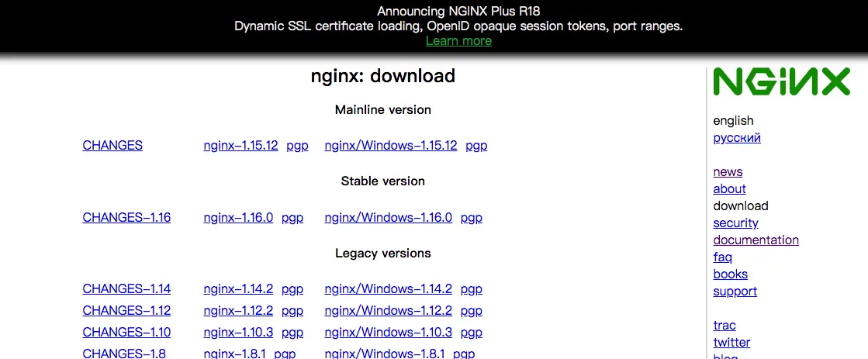Download nginx/Windows-1.8.1

pyautogui.click(x=385, y=353)
